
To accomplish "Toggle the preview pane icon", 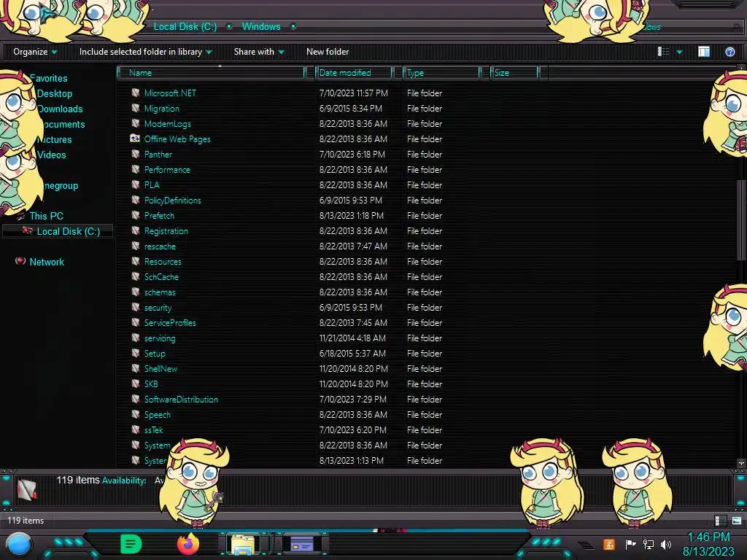I will (x=704, y=52).
